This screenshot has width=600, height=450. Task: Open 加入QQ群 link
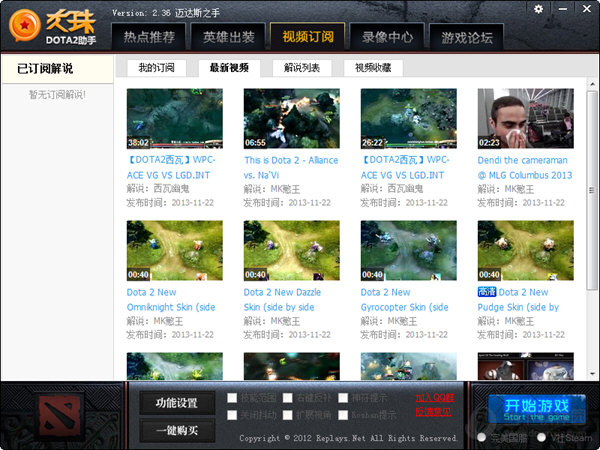pos(435,398)
